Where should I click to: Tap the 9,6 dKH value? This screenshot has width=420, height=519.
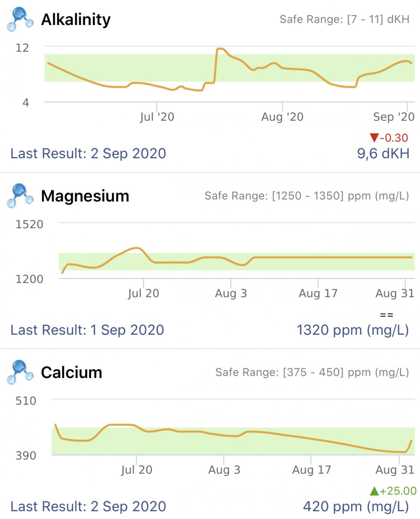[383, 154]
